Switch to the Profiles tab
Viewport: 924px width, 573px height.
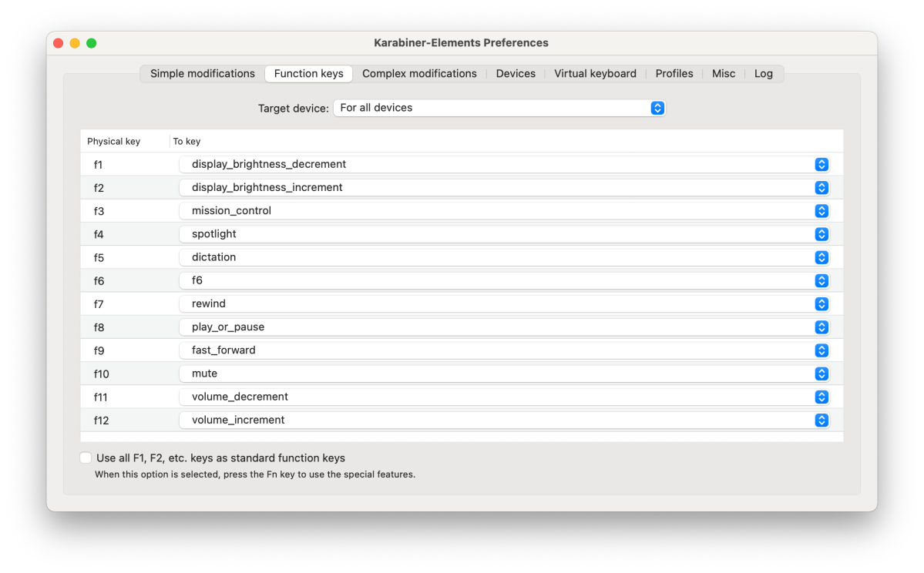pos(674,74)
